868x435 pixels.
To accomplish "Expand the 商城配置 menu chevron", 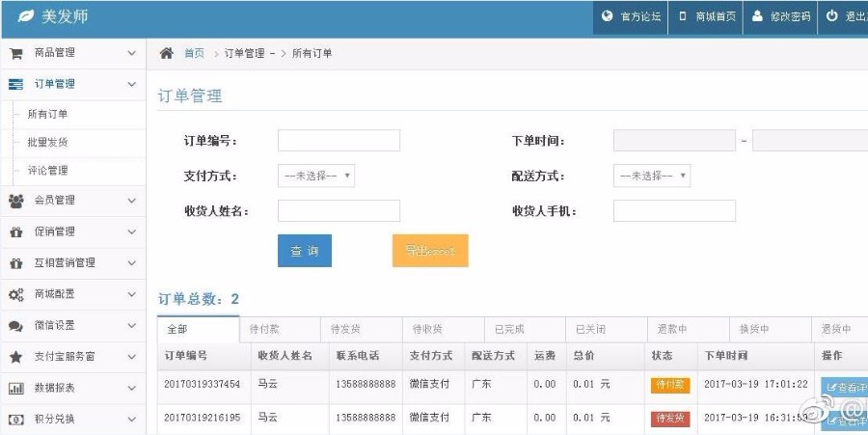I will click(x=132, y=294).
